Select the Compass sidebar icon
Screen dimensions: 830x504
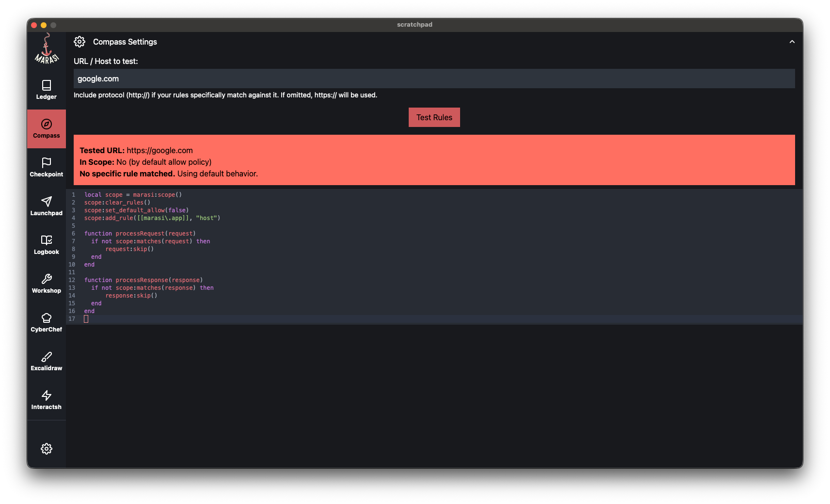point(47,129)
